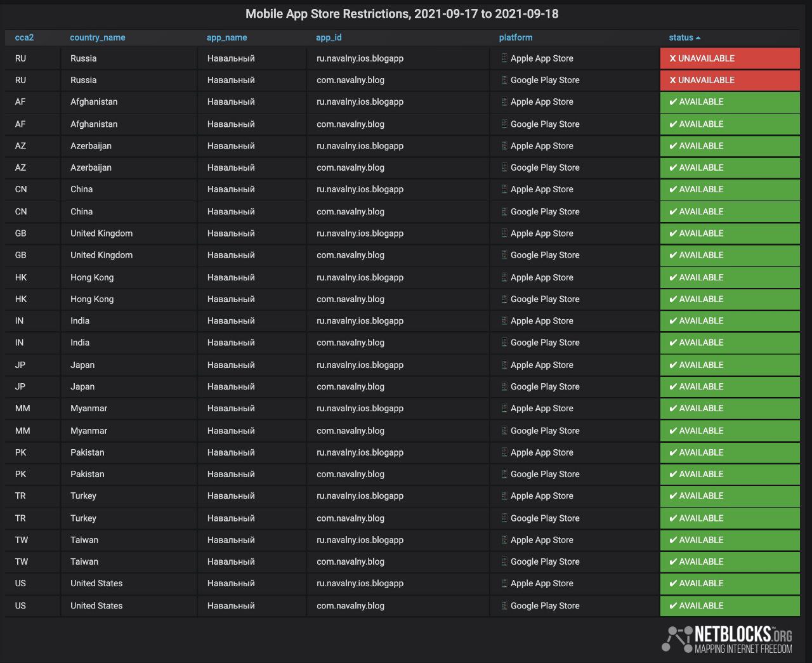The image size is (812, 663).
Task: Sort by the app_name column header
Action: (226, 37)
